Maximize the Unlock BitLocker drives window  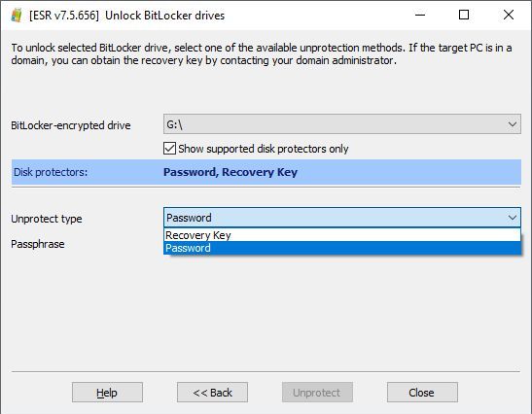click(464, 15)
